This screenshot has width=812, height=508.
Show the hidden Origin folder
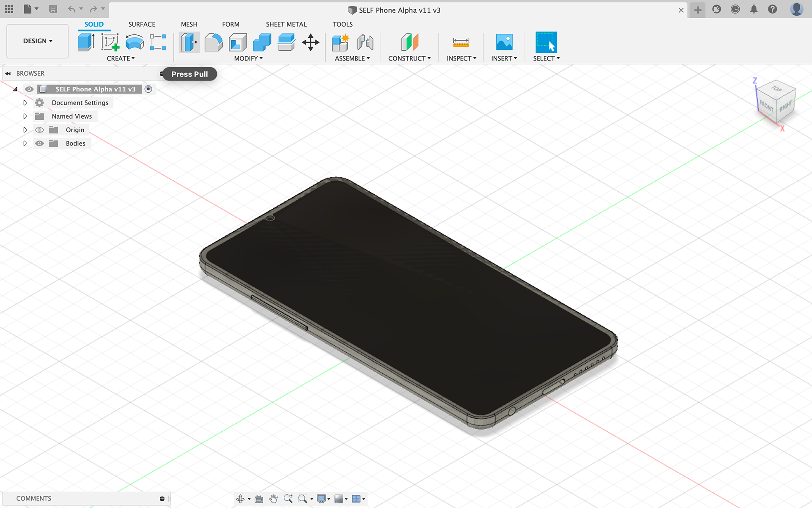39,130
